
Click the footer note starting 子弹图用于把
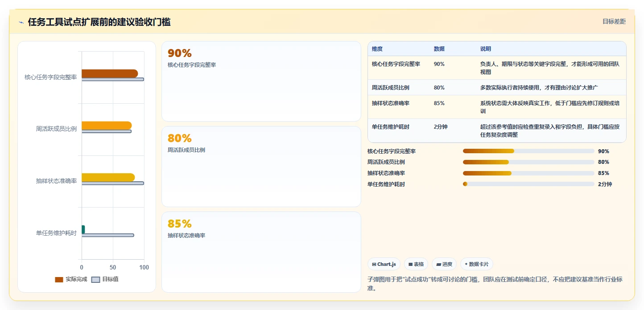pyautogui.click(x=495, y=284)
